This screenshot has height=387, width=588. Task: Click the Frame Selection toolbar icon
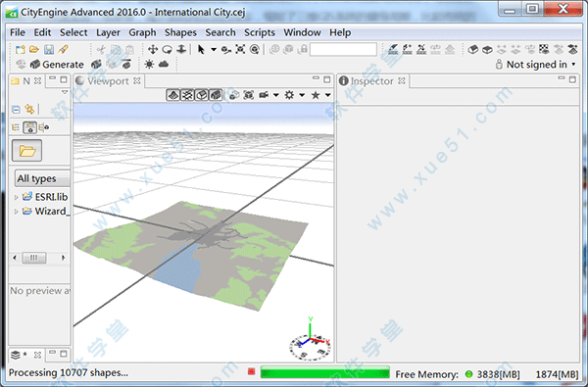240,49
